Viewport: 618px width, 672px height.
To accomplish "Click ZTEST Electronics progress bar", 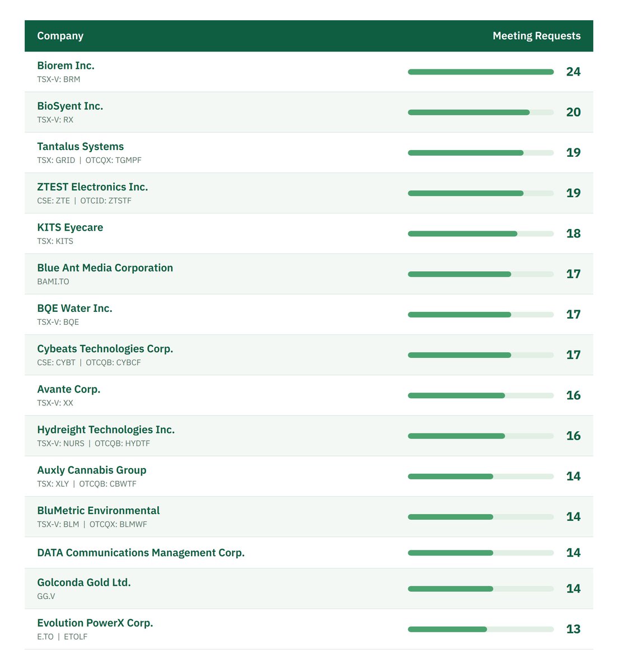I will 480,193.
